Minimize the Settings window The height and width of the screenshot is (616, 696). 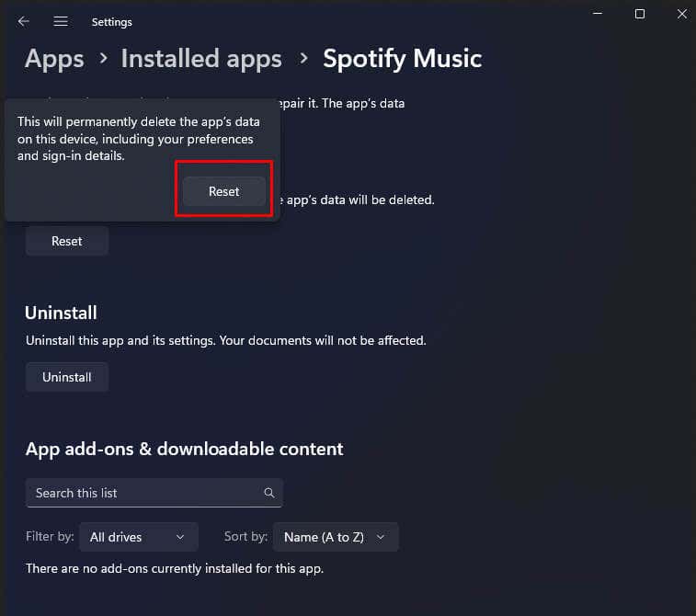[599, 14]
